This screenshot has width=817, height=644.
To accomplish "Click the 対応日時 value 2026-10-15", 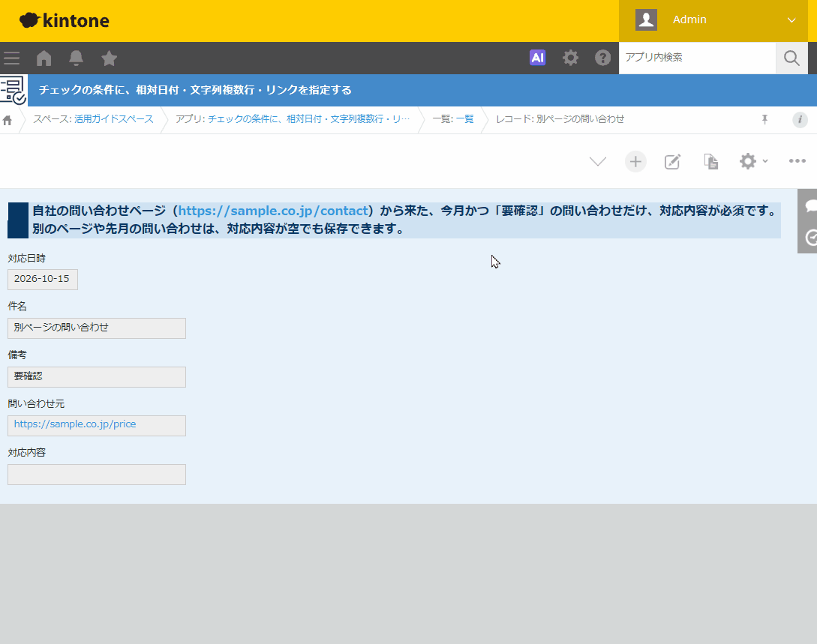I will click(42, 279).
